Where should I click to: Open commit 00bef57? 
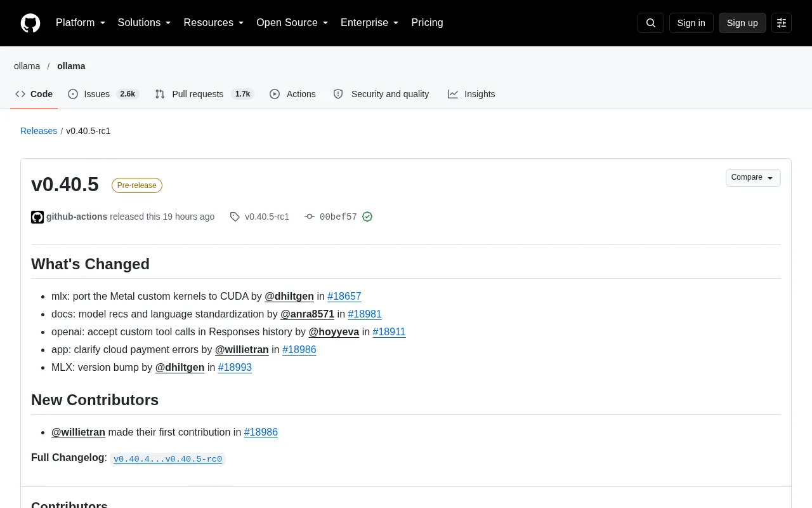tap(338, 217)
